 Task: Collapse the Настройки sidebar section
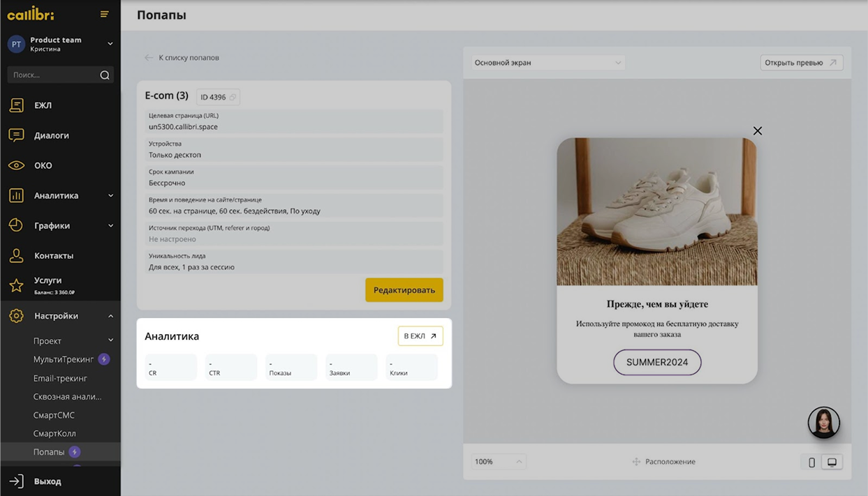pos(110,316)
